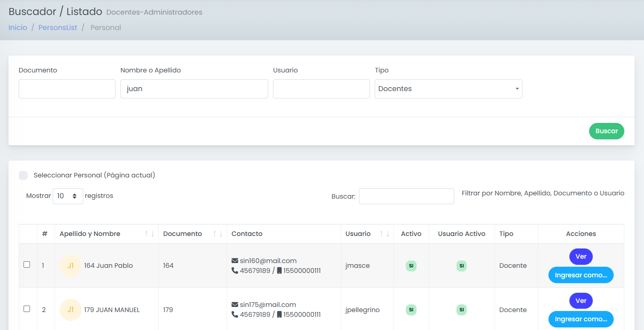Click the email sin160@mail.com

pos(268,261)
